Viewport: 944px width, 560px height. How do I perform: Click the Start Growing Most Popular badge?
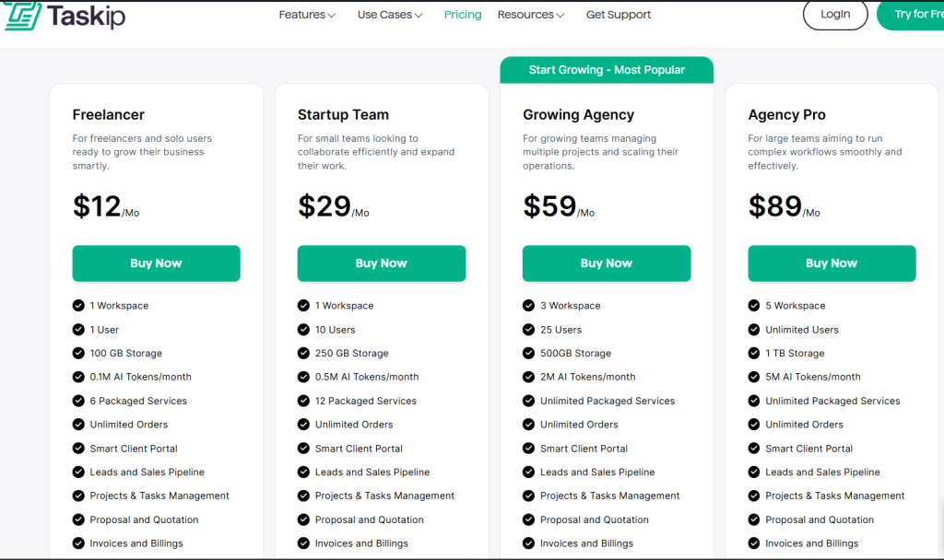pos(606,69)
